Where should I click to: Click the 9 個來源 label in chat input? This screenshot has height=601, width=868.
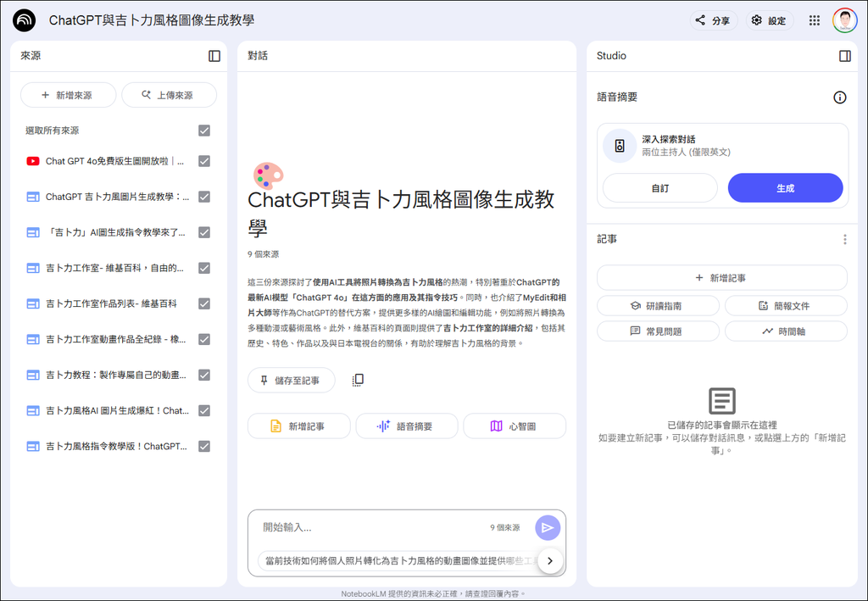click(505, 528)
